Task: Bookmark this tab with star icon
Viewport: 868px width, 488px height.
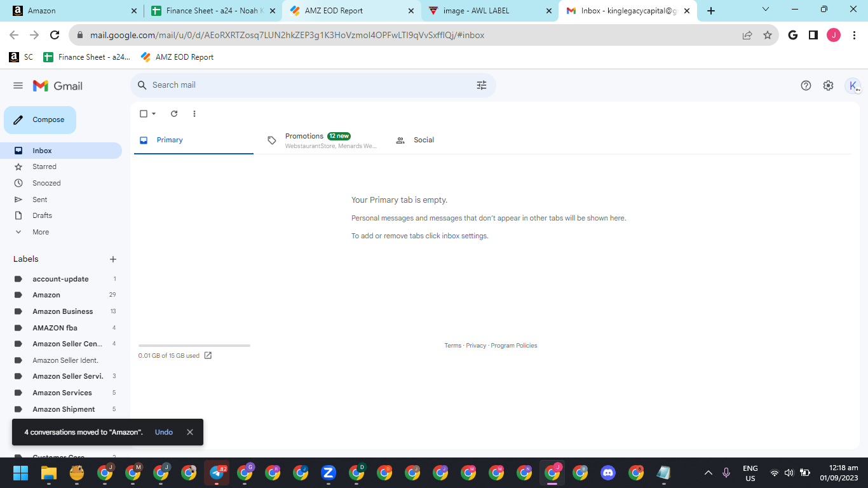Action: click(768, 35)
